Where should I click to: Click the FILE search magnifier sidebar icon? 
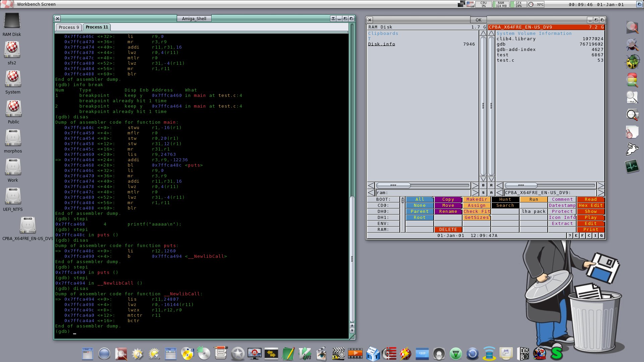[632, 97]
